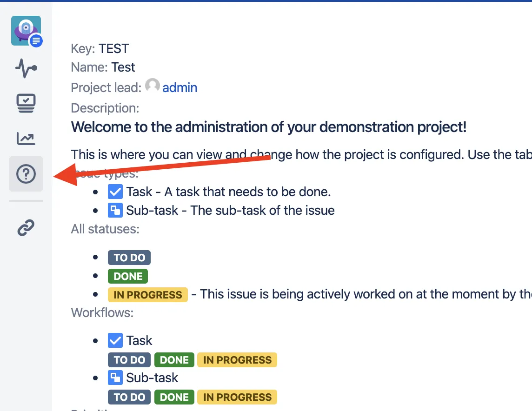532x411 pixels.
Task: Click Sub-task icon under Issue types
Action: point(115,210)
